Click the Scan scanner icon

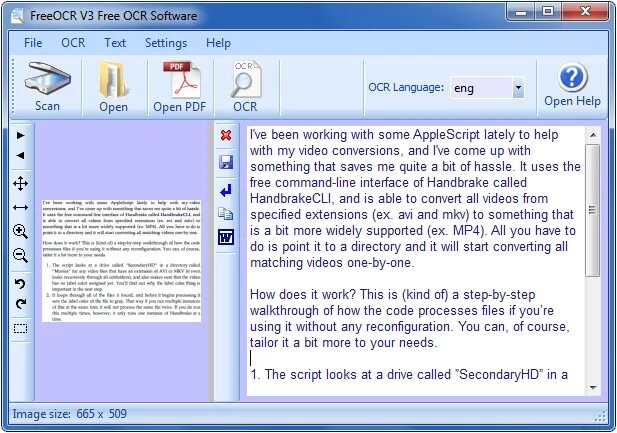[48, 78]
